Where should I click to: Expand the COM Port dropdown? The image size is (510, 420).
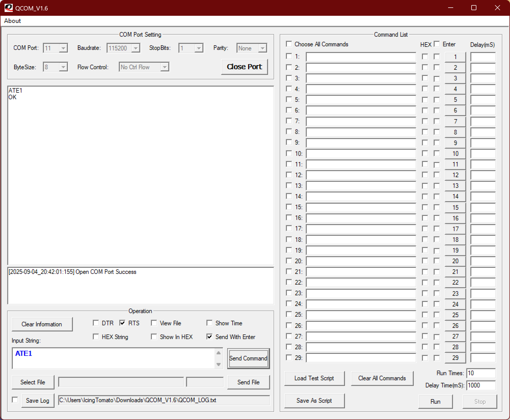63,48
